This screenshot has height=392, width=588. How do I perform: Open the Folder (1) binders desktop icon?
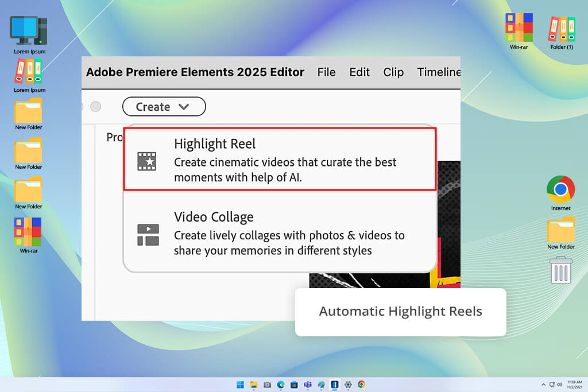click(x=562, y=33)
